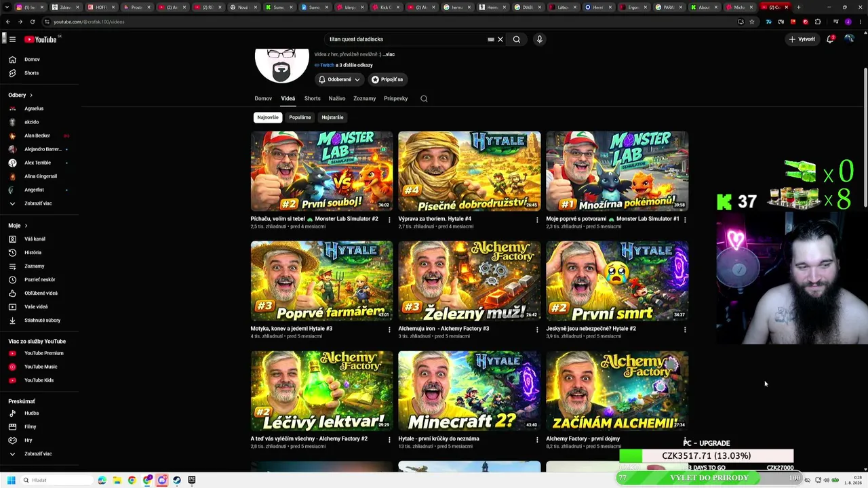Open YouTube Music from the sidebar
This screenshot has height=488, width=868.
[x=39, y=367]
